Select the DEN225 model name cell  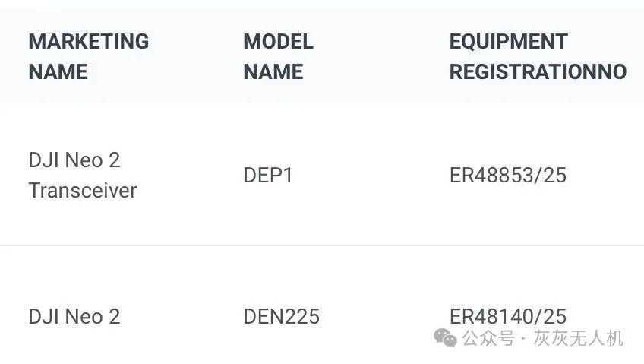tap(281, 316)
